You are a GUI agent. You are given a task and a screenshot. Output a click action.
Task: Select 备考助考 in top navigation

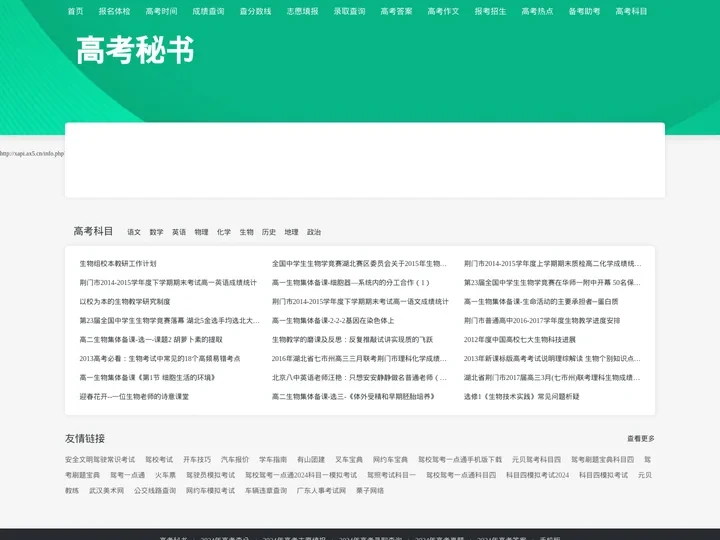tap(584, 11)
